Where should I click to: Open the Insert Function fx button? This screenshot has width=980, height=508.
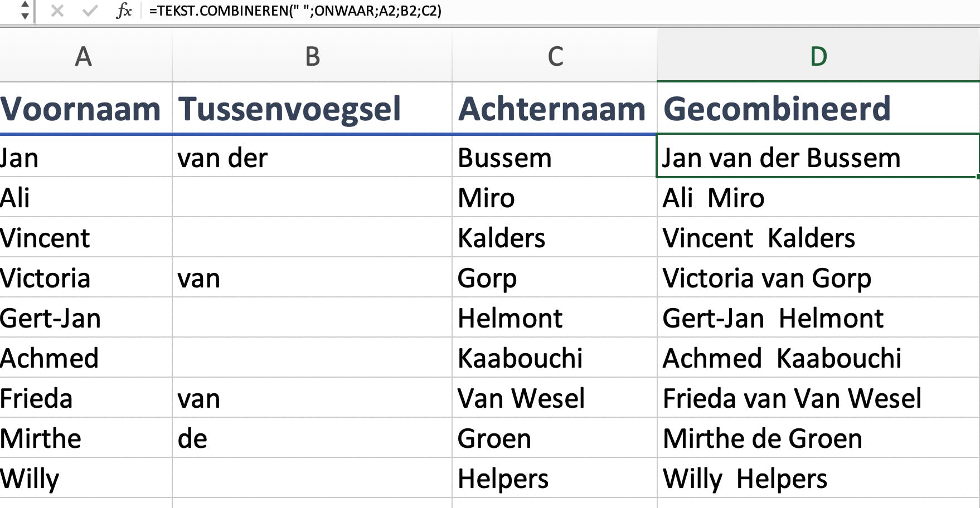point(124,11)
